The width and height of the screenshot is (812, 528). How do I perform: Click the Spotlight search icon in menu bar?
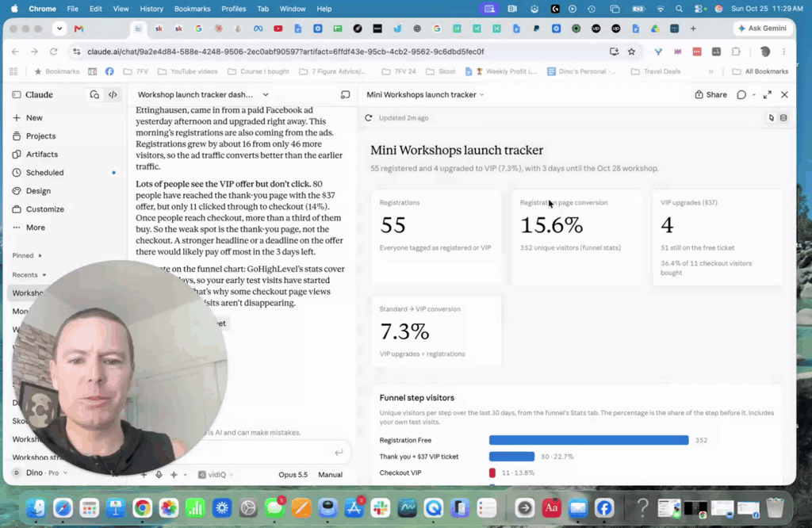point(679,9)
